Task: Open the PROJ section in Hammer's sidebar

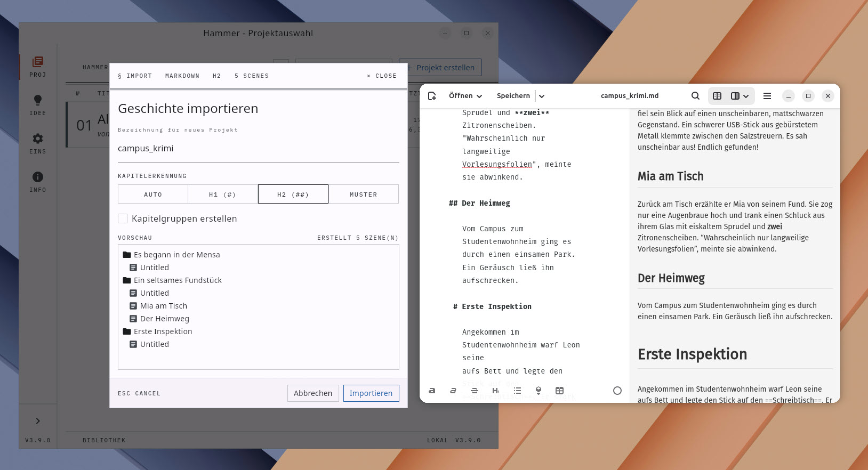Action: click(x=38, y=67)
